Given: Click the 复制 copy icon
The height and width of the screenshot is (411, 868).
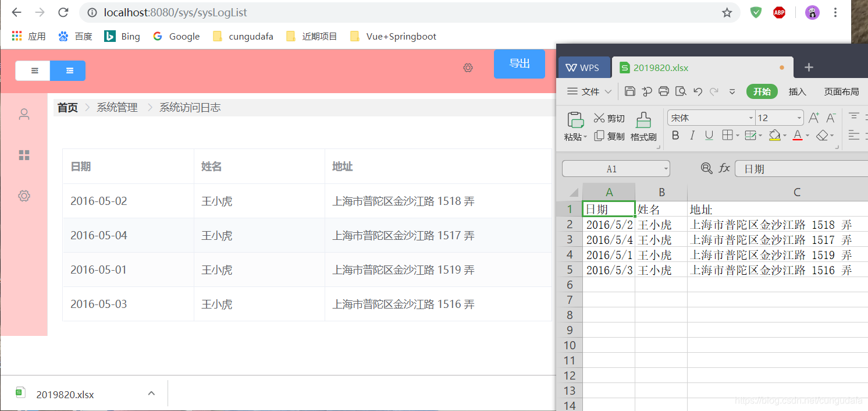Looking at the screenshot, I should [x=601, y=136].
